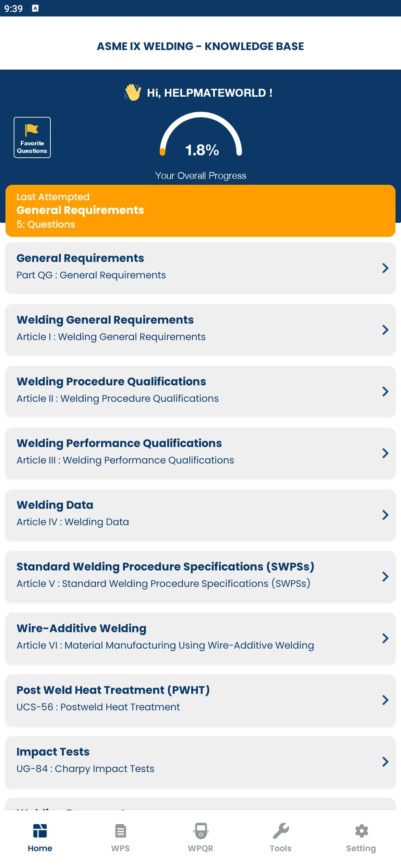Tap the status bar keyboard indicator icon
The width and height of the screenshot is (401, 868).
[x=35, y=8]
